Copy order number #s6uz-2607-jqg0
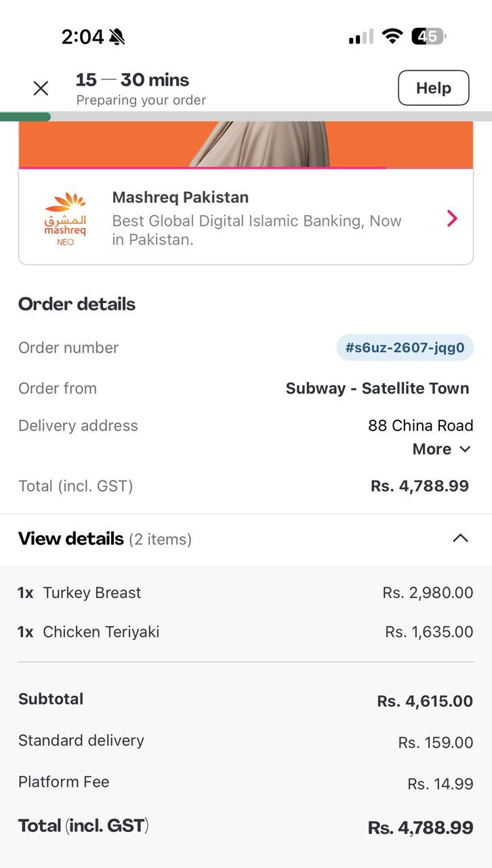492x868 pixels. click(405, 348)
